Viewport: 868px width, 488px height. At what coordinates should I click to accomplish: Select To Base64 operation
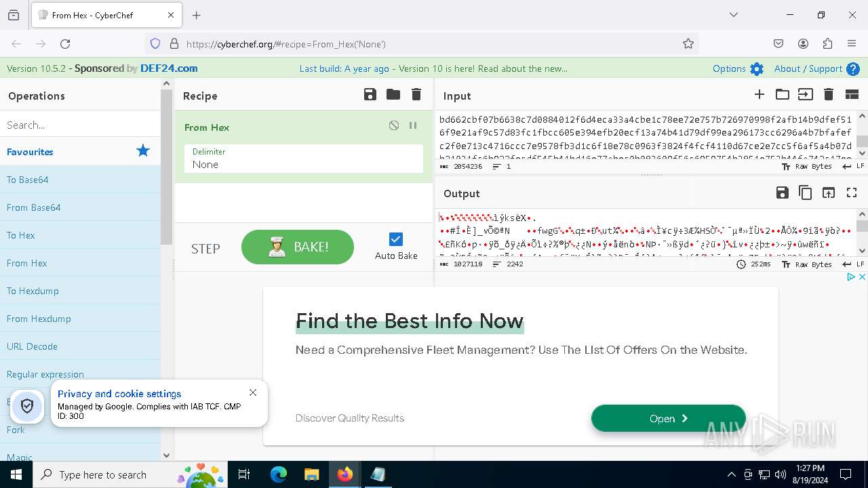80,180
